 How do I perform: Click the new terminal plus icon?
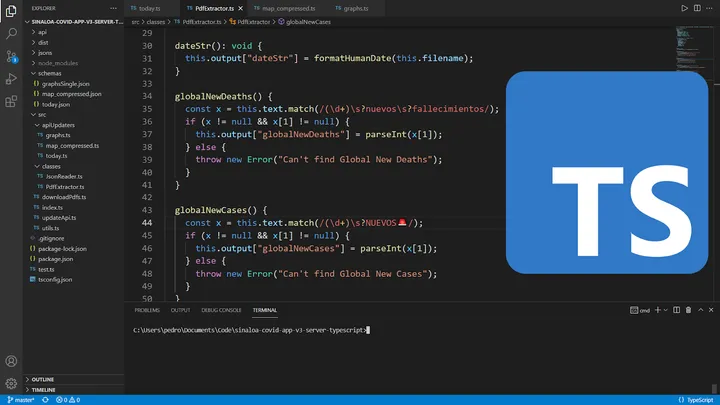pos(655,310)
